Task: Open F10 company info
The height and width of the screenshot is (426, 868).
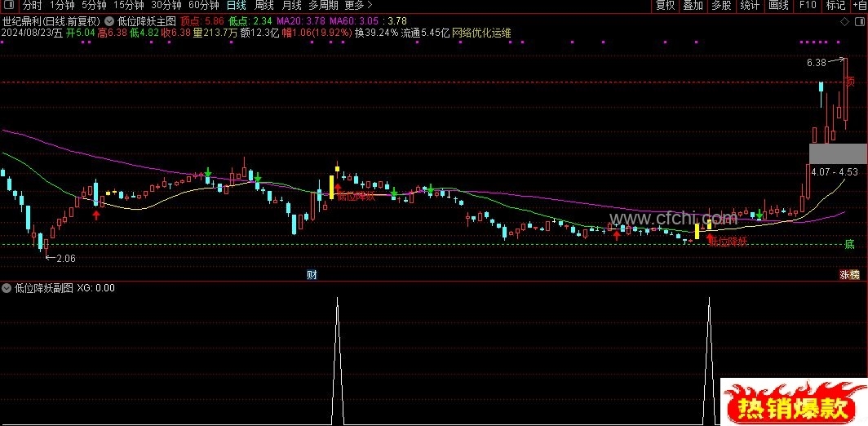Action: coord(808,6)
